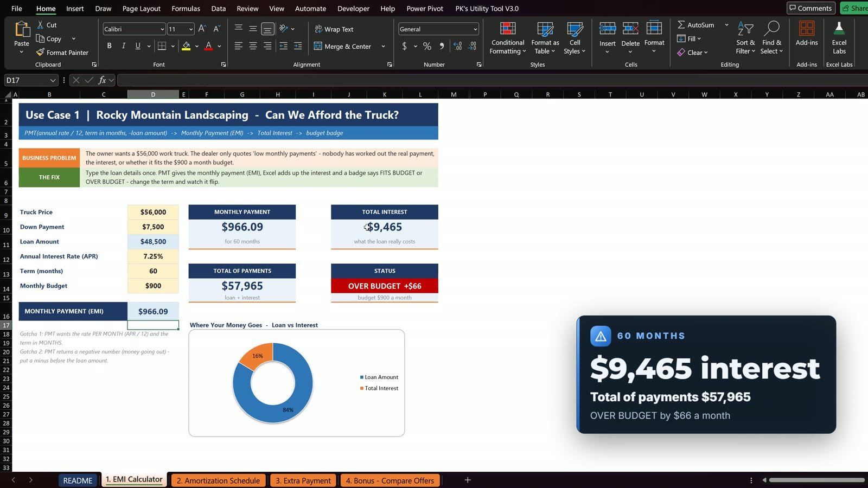Top-align text with the Top Align icon
This screenshot has width=868, height=488.
pos(238,29)
